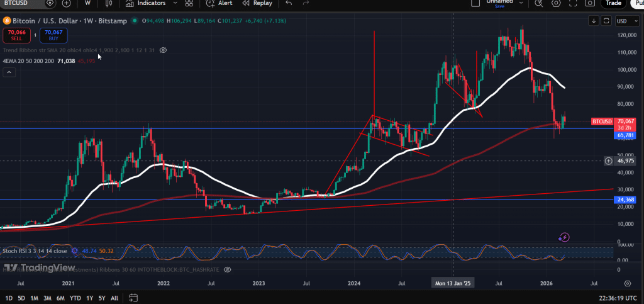Enter fullscreen mode using the fullscreen icon
Viewport: 644px width, 304px height.
(573, 3)
